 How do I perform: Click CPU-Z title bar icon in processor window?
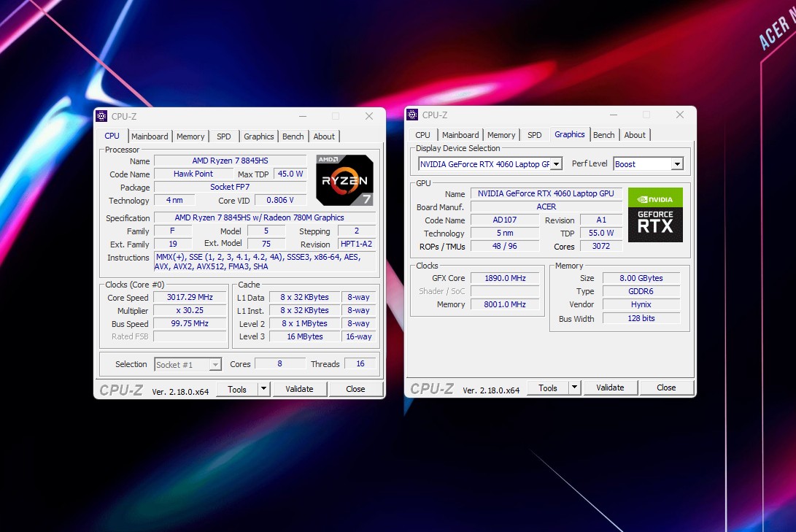click(x=102, y=116)
